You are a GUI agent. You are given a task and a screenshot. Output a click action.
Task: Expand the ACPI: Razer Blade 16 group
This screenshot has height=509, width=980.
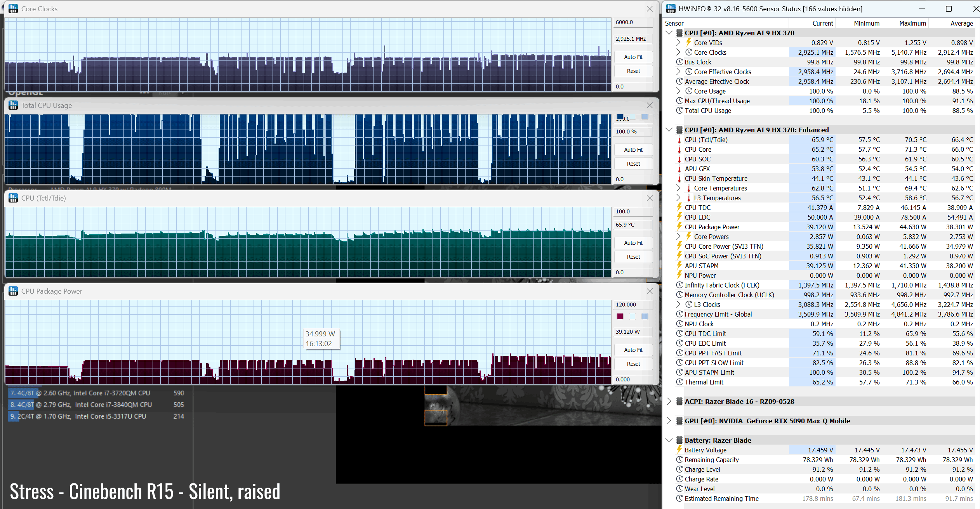[x=669, y=401]
